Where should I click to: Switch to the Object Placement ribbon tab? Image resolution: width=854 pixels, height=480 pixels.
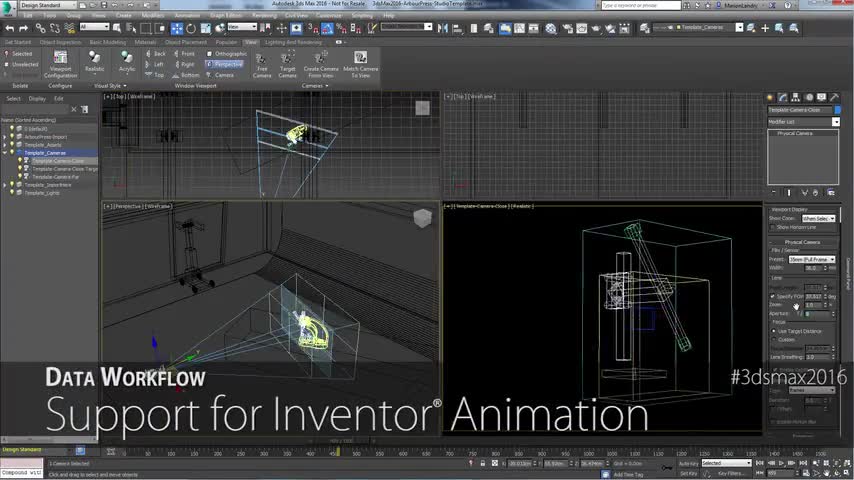pyautogui.click(x=186, y=42)
